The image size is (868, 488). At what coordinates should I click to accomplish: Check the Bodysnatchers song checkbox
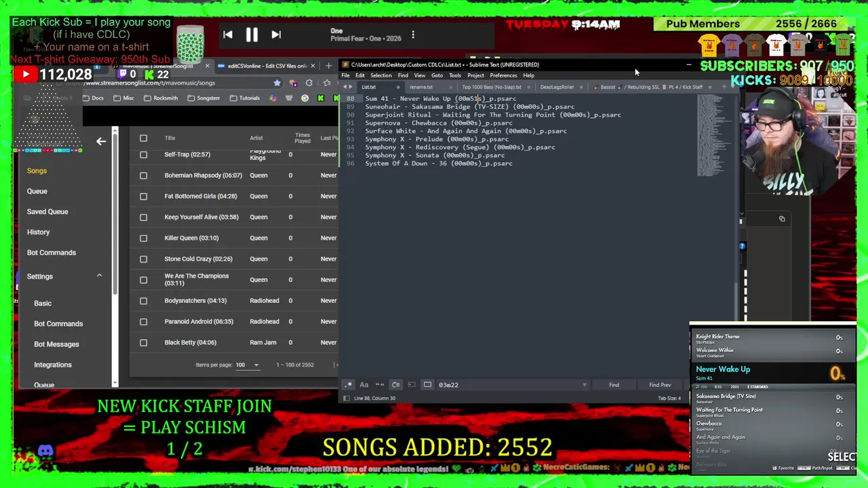(143, 301)
